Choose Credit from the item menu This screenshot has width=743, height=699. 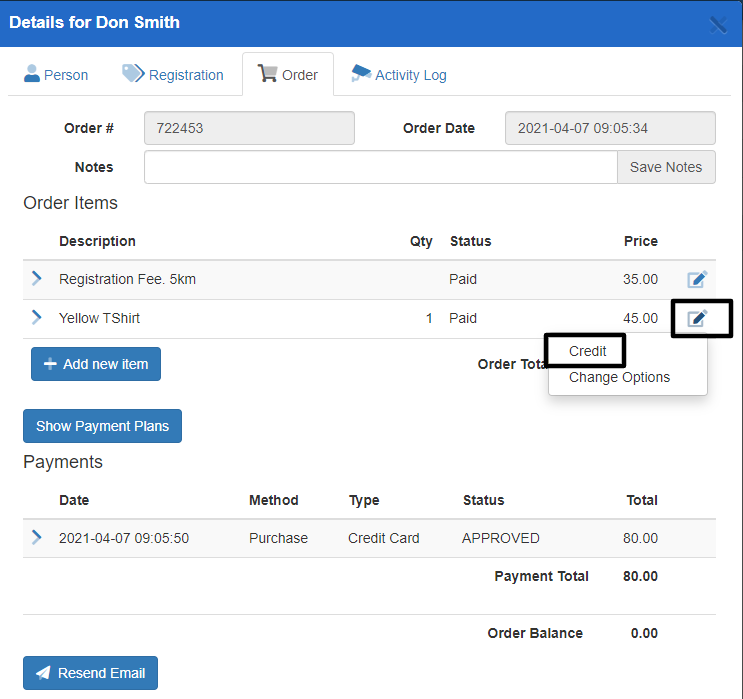tap(588, 351)
